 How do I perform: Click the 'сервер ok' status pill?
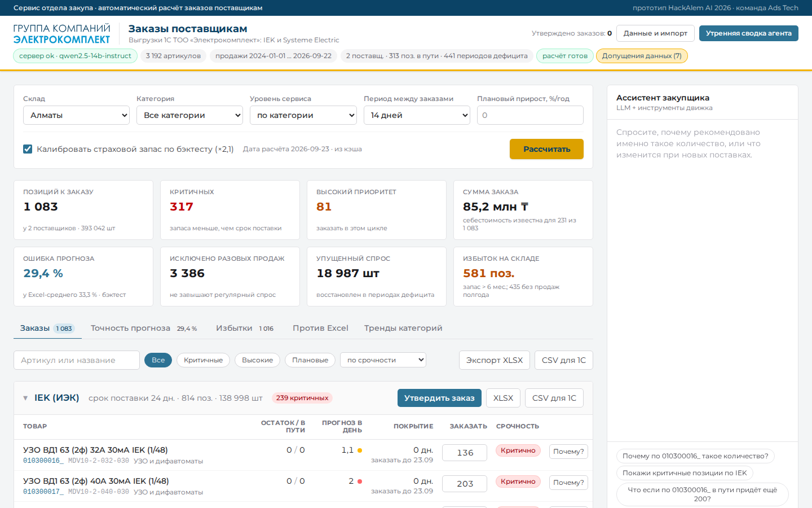click(75, 56)
